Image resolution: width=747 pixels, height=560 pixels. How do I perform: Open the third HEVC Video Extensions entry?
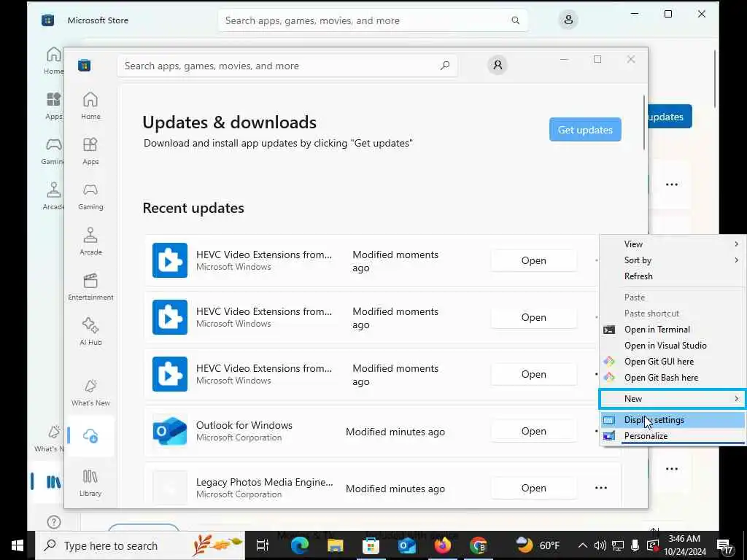533,374
